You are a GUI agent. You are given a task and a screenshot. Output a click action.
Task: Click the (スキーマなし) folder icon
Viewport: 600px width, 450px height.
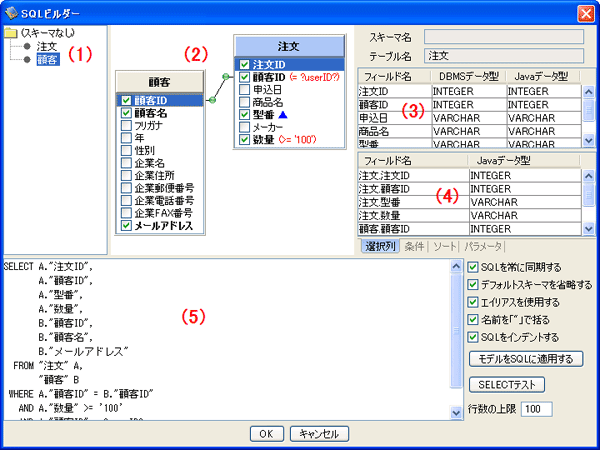pos(12,33)
